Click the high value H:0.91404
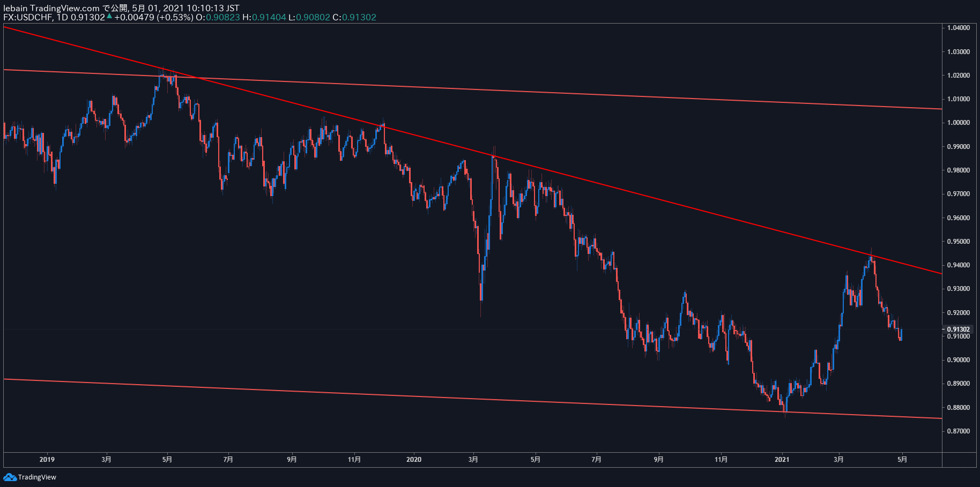This screenshot has width=980, height=487. point(264,17)
